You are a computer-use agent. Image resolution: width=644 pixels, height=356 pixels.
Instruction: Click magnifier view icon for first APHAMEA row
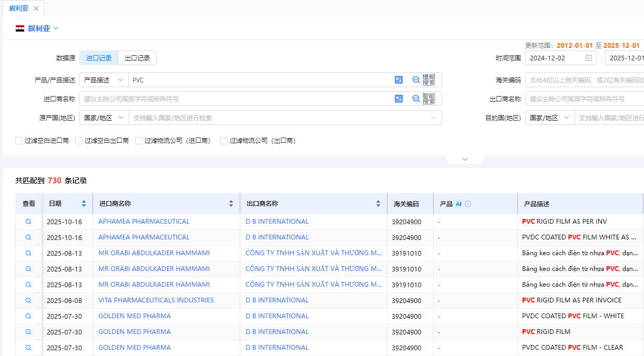[x=28, y=222]
